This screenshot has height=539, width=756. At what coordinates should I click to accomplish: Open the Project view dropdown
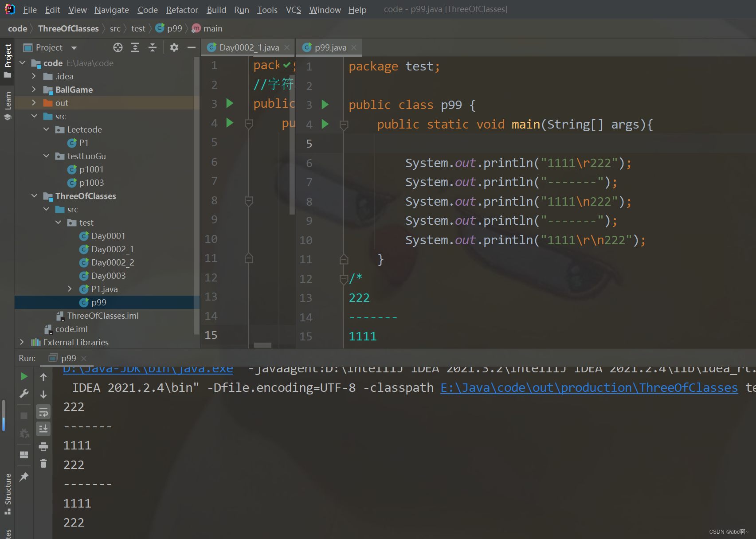point(74,48)
